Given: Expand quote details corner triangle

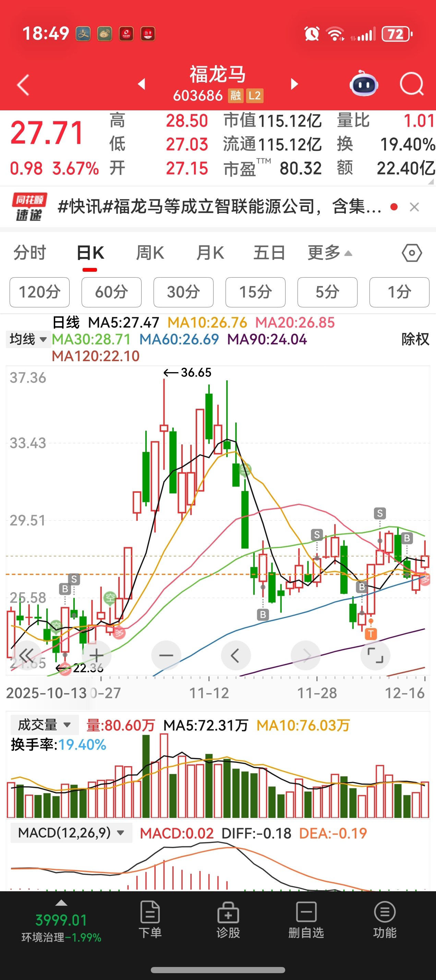Looking at the screenshot, I should tap(430, 182).
